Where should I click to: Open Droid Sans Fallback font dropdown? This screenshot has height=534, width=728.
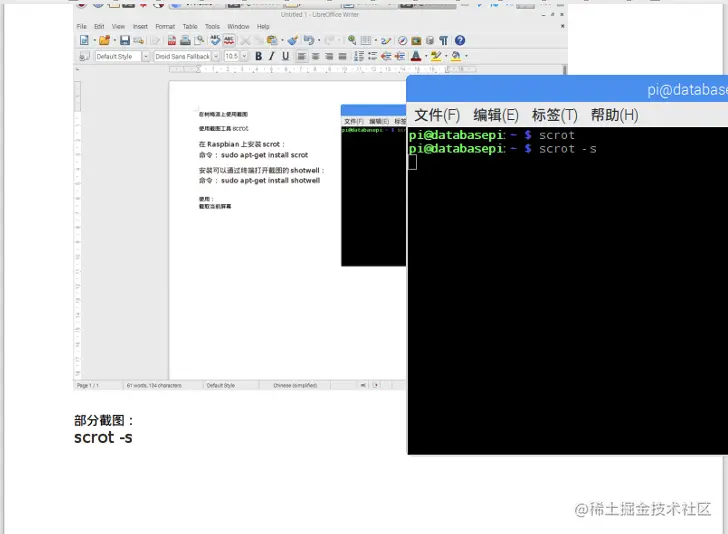[x=216, y=56]
